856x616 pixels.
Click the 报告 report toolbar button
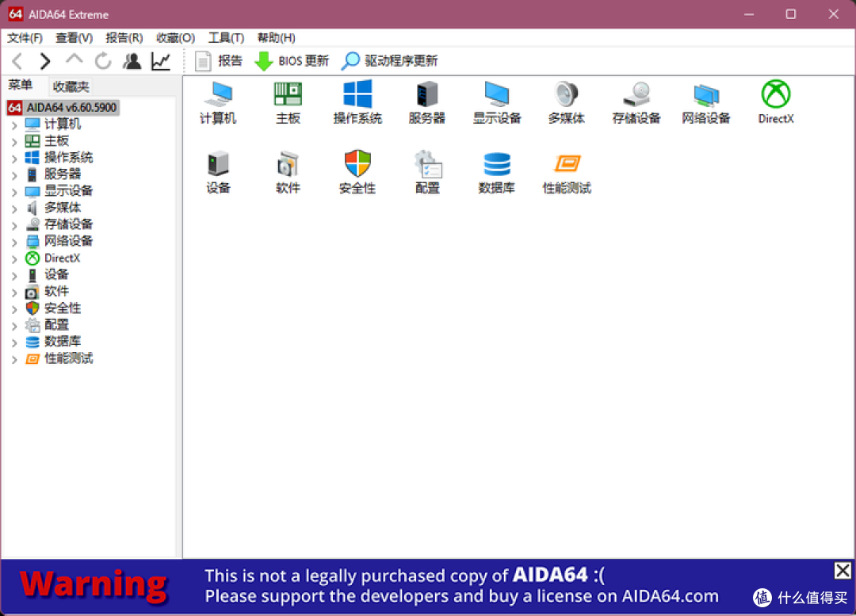tap(219, 60)
